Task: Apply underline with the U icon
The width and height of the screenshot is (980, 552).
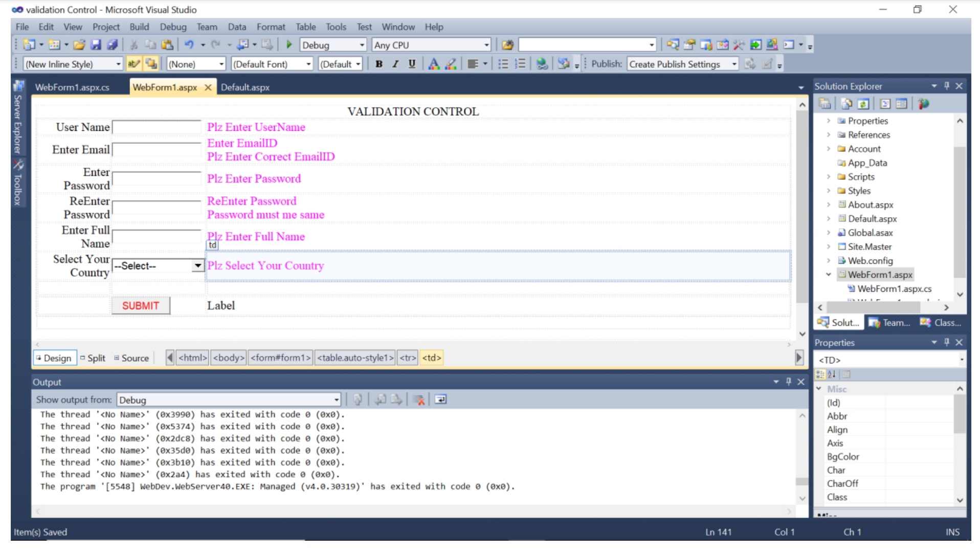Action: click(x=412, y=64)
